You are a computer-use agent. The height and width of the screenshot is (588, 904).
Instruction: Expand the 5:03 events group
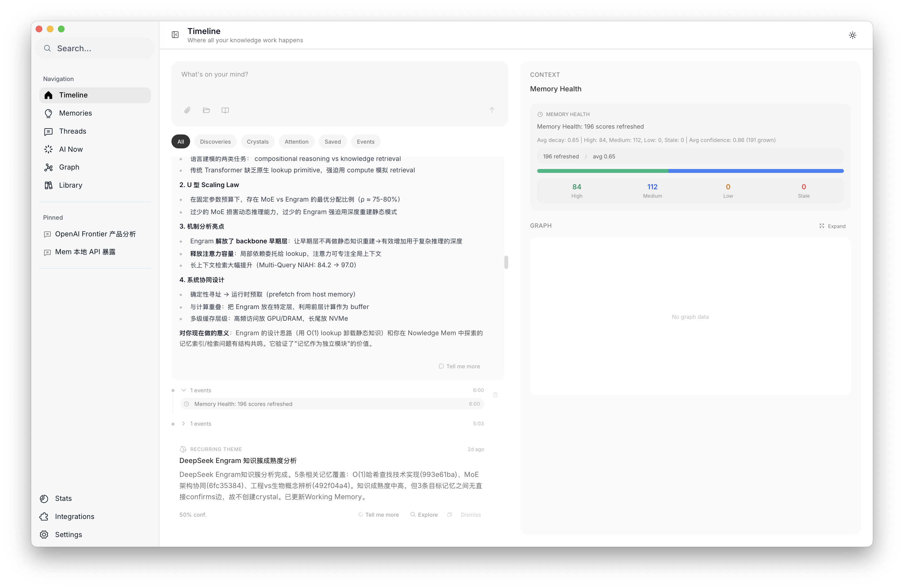pyautogui.click(x=183, y=424)
